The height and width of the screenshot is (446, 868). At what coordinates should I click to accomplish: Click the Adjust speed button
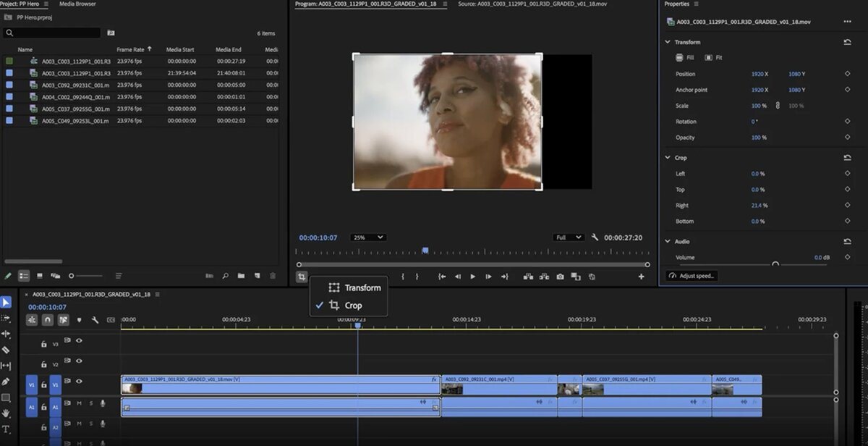point(692,276)
